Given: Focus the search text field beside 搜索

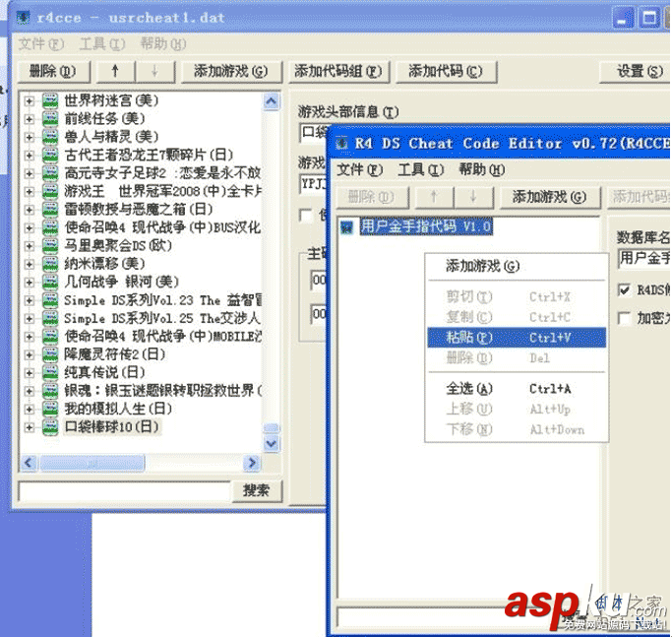Looking at the screenshot, I should pos(124,490).
